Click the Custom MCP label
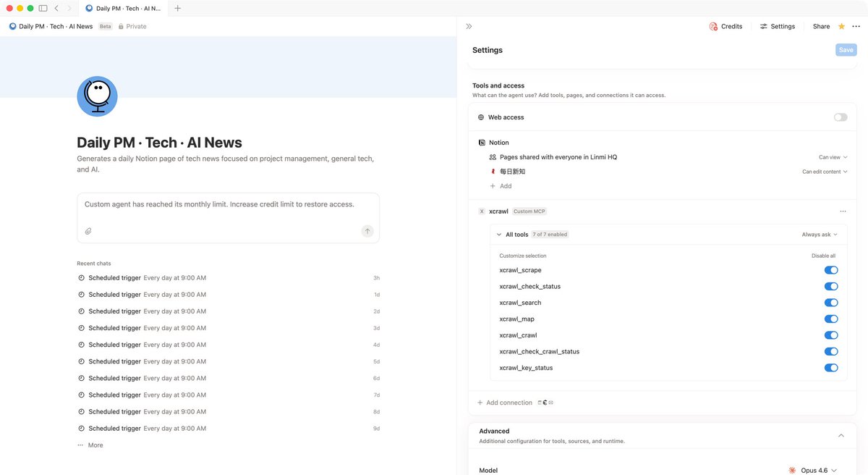868x475 pixels. pyautogui.click(x=529, y=211)
